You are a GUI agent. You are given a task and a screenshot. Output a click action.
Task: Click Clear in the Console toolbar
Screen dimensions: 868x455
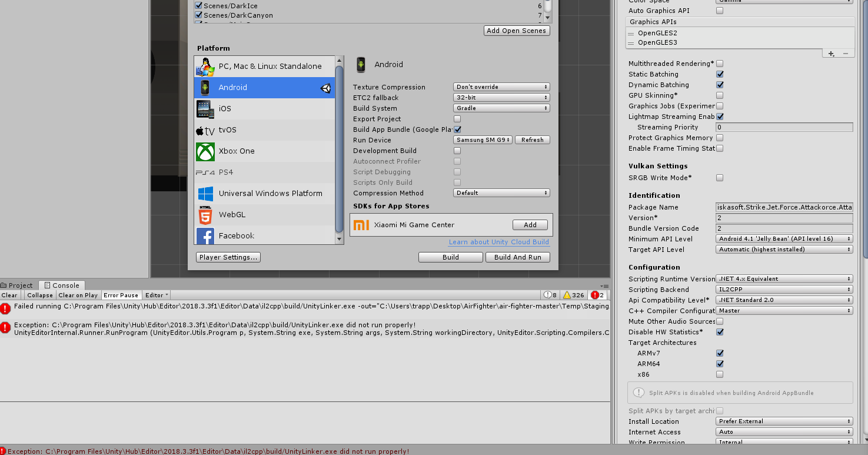coord(9,295)
